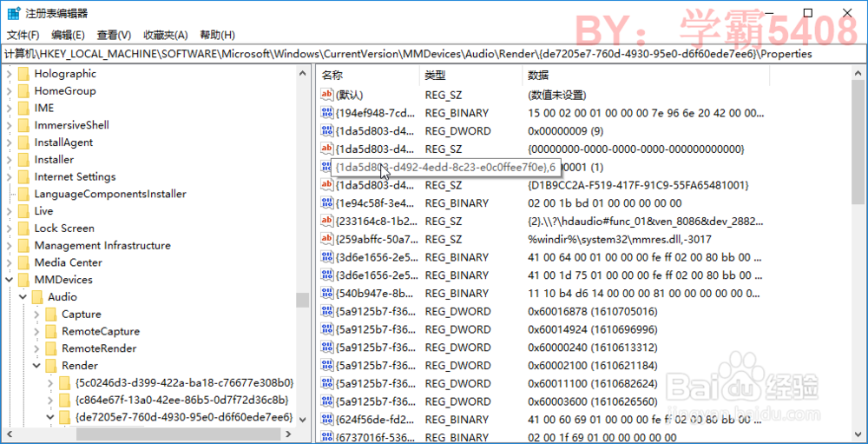The image size is (868, 444).
Task: Expand the InstallAgent key
Action: [10, 142]
